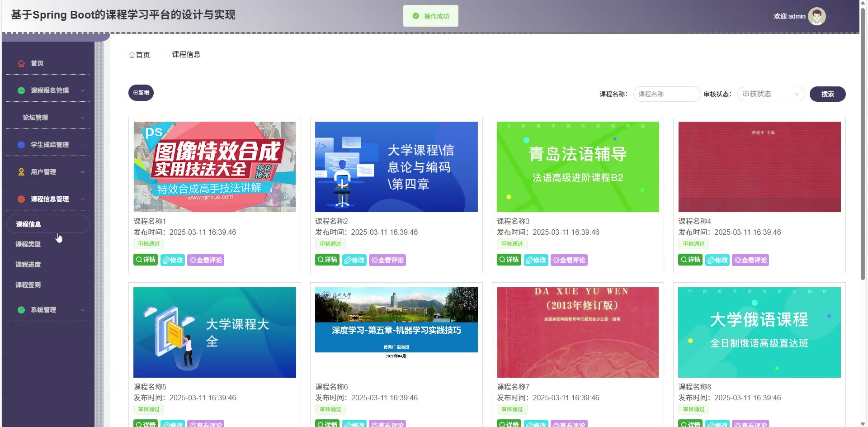Click the 课程名称5 title text
The height and width of the screenshot is (427, 868).
pos(150,387)
